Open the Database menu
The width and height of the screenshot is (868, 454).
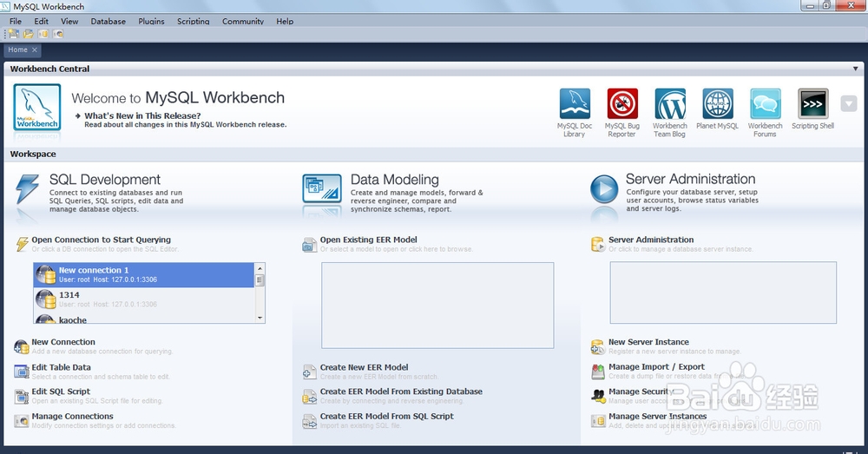pos(108,21)
